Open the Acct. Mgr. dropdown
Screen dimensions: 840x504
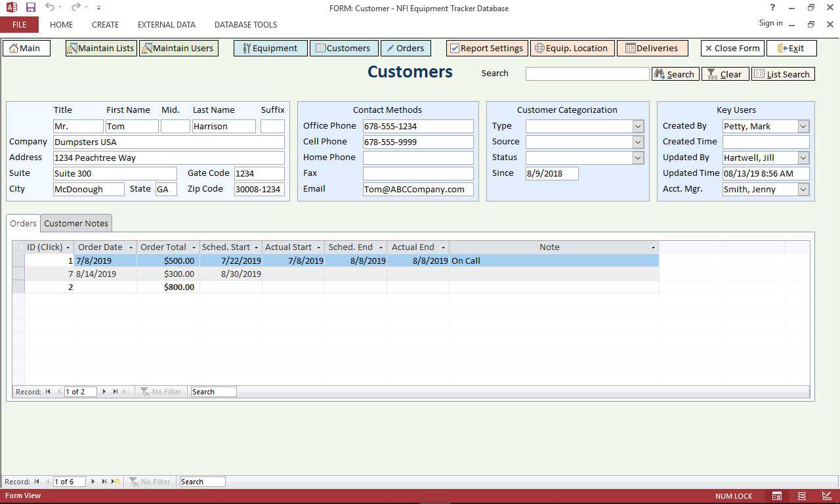(803, 190)
